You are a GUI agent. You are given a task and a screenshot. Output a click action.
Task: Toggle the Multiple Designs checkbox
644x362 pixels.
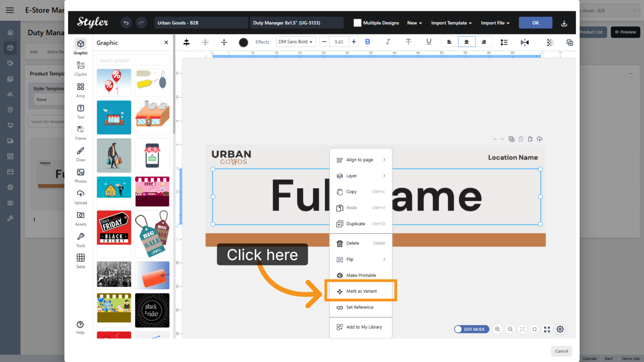(x=357, y=23)
